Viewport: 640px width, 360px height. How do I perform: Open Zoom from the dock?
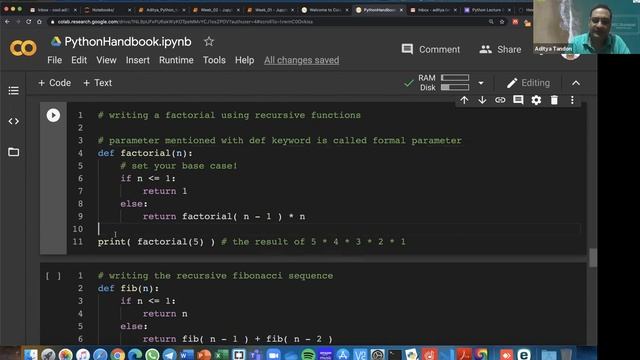coord(273,354)
